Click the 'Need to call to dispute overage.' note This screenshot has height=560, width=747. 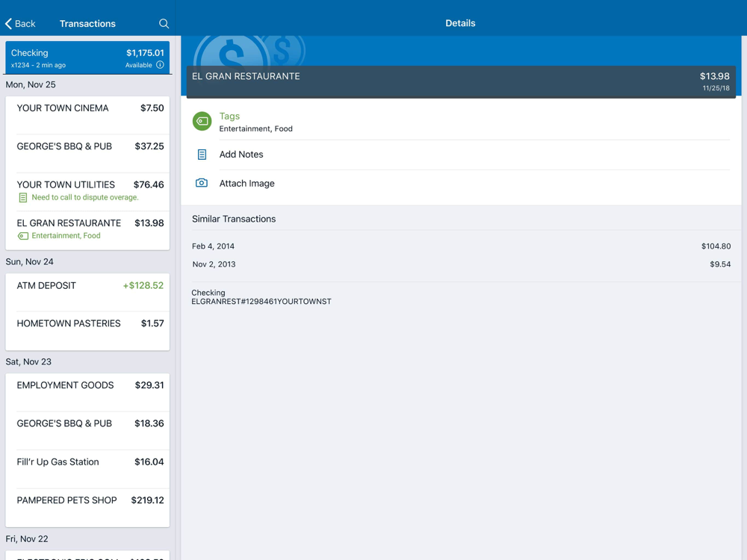85,197
